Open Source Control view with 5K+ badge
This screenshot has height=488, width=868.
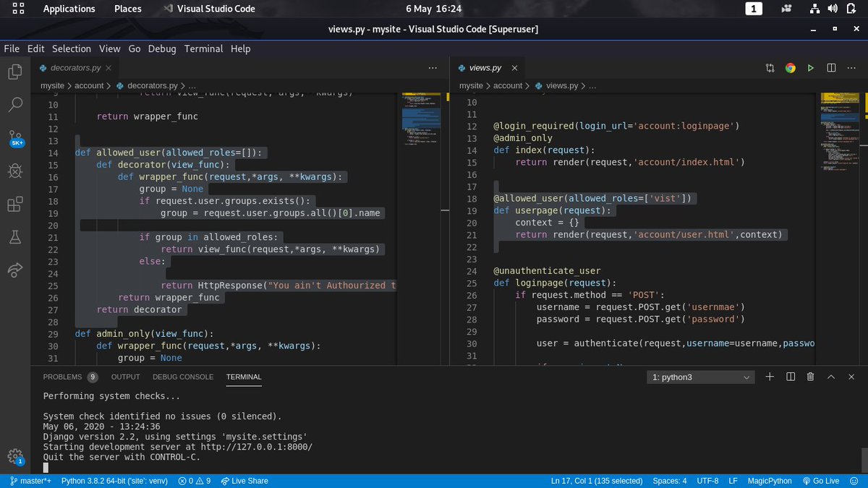pyautogui.click(x=16, y=138)
